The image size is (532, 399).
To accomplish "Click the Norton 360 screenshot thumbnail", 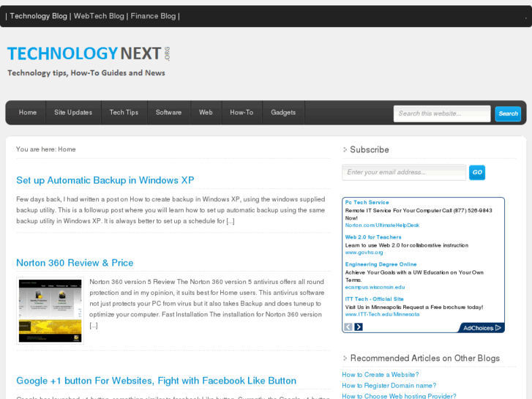I will coord(50,310).
